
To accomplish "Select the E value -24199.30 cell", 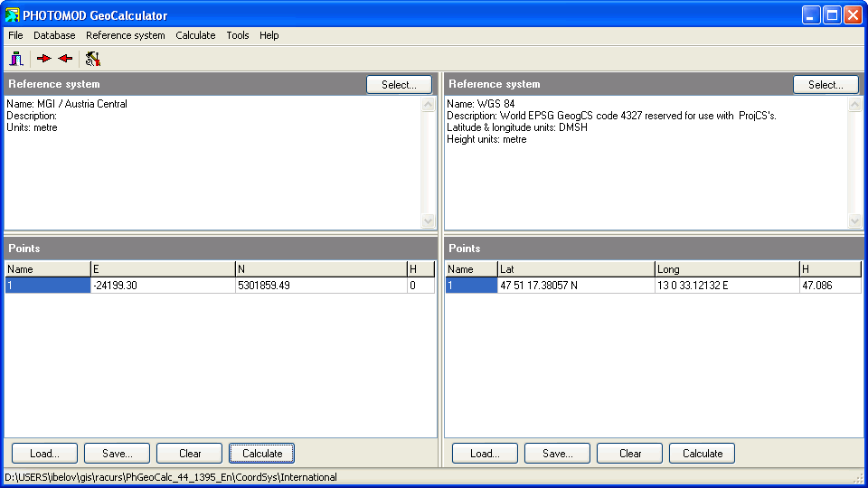I will coord(163,286).
